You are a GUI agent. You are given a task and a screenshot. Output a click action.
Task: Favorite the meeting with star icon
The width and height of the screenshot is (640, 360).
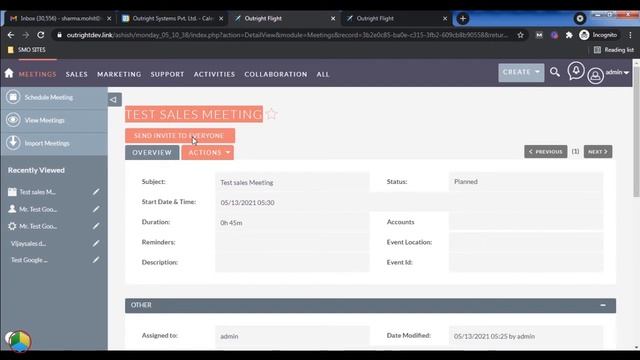pos(271,114)
